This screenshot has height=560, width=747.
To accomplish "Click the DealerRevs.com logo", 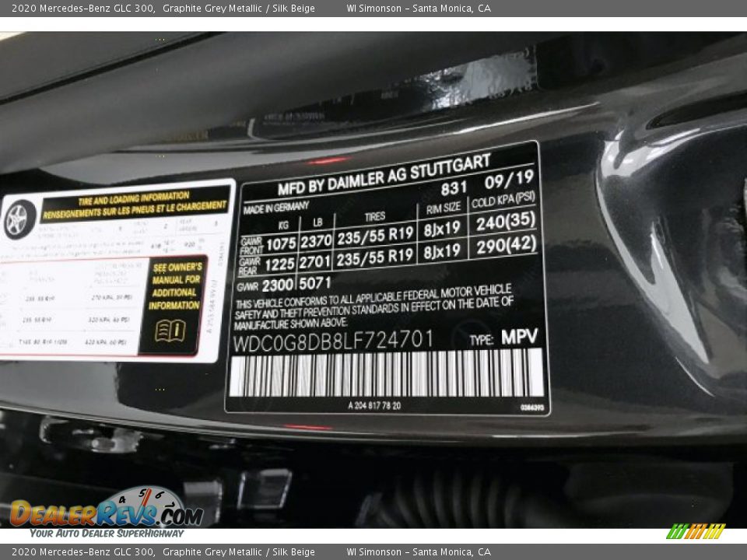I will click(106, 512).
